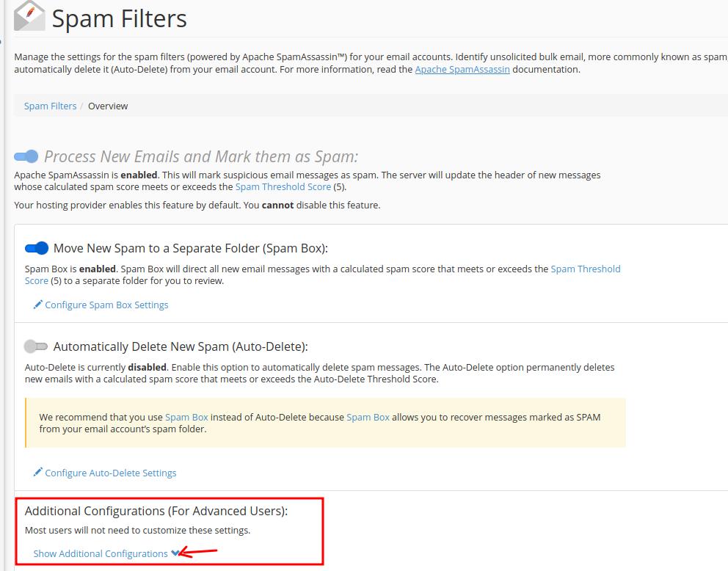Go to Spam Filters breadcrumb link
The height and width of the screenshot is (571, 728).
point(50,106)
